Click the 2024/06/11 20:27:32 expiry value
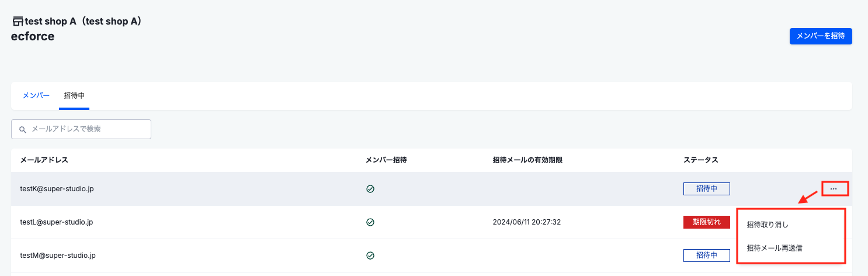Screen dimensions: 868x276 (528, 222)
